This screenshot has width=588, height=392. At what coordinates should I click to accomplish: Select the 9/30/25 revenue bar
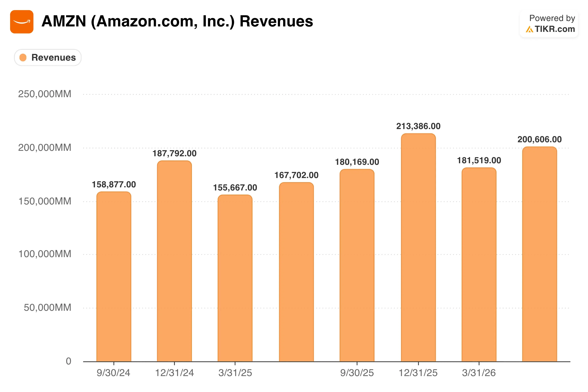click(x=357, y=265)
